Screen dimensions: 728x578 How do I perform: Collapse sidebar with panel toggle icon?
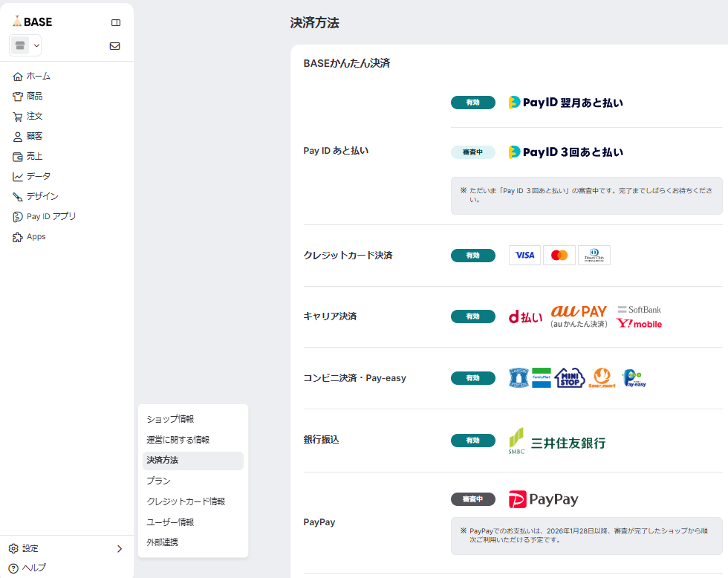[x=115, y=22]
